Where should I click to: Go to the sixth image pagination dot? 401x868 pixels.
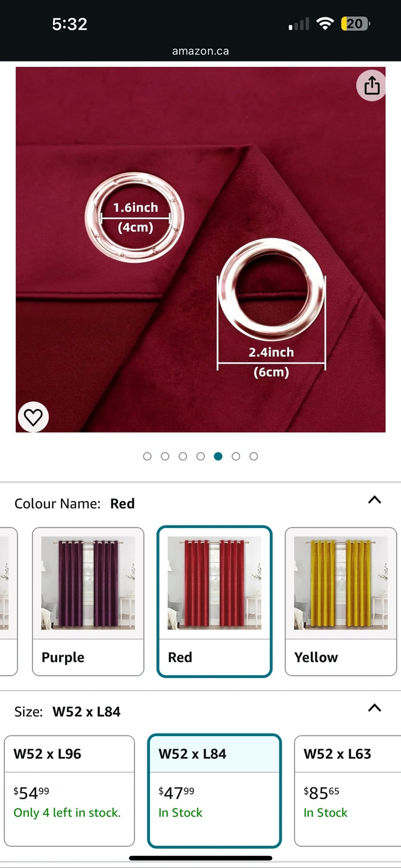(x=236, y=456)
